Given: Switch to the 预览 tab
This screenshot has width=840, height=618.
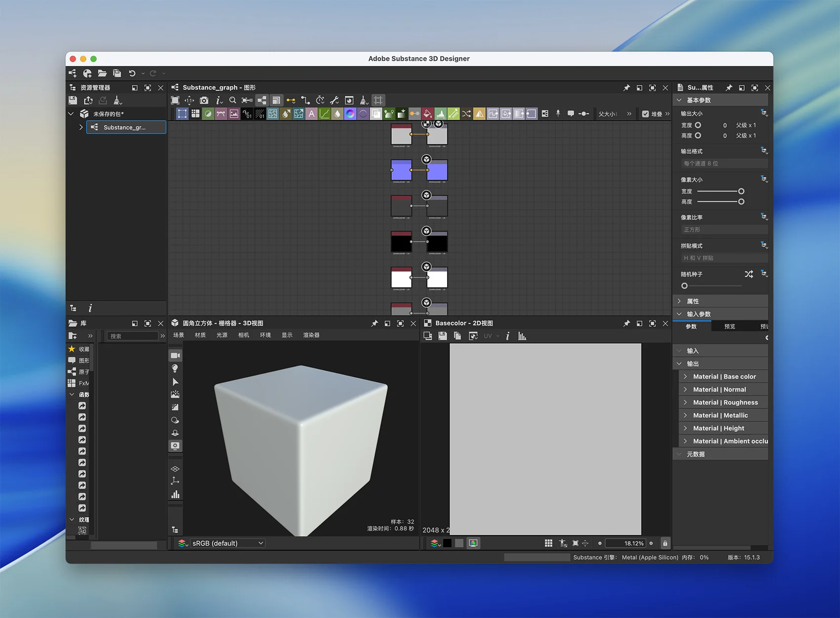Looking at the screenshot, I should click(x=729, y=326).
